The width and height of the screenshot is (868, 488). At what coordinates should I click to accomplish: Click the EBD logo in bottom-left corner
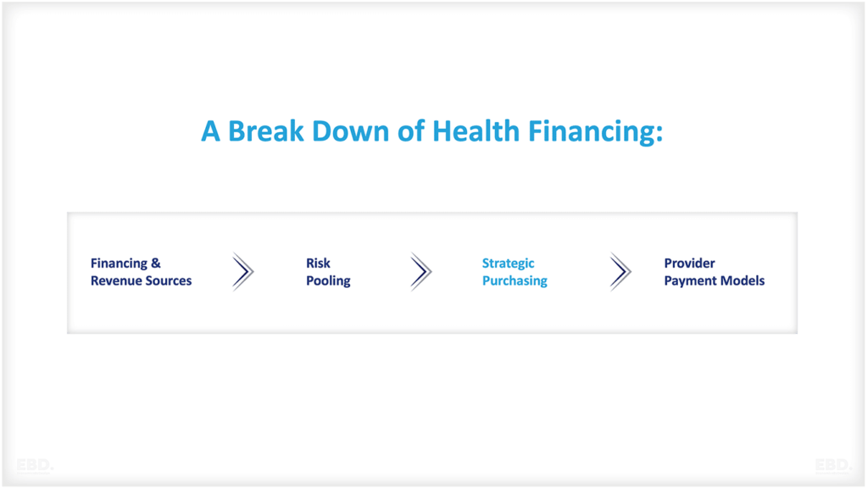tap(35, 465)
